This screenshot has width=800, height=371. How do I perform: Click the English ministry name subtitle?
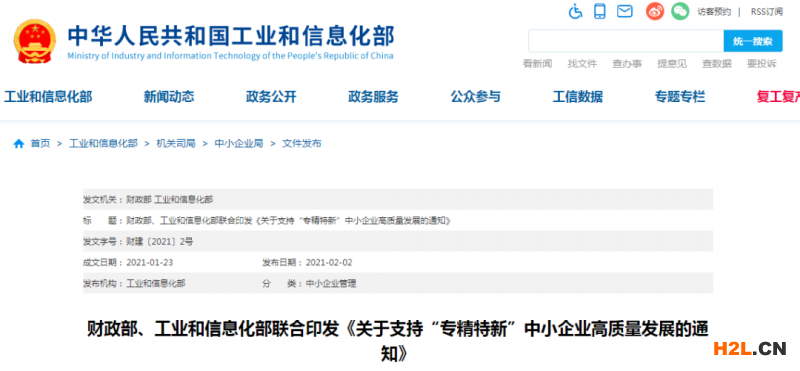click(x=230, y=56)
